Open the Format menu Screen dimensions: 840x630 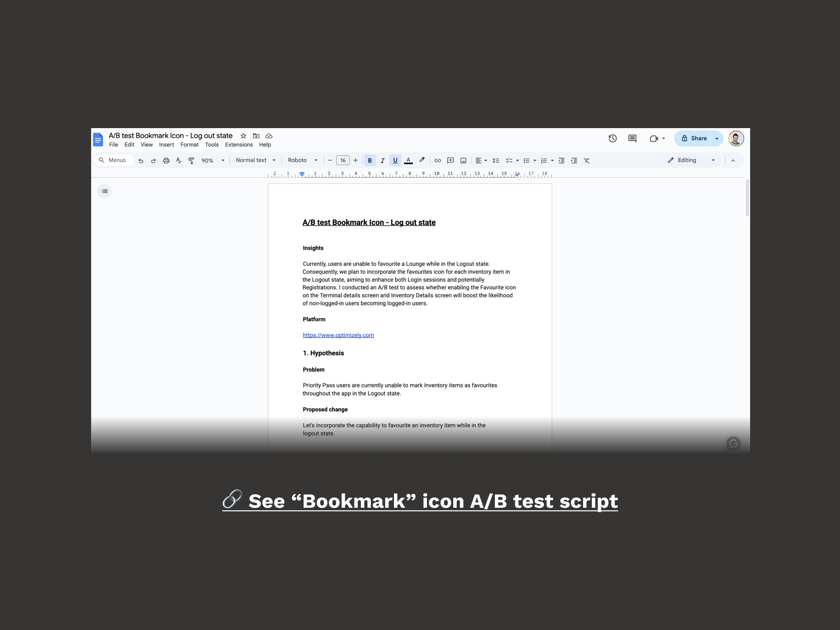coord(189,144)
